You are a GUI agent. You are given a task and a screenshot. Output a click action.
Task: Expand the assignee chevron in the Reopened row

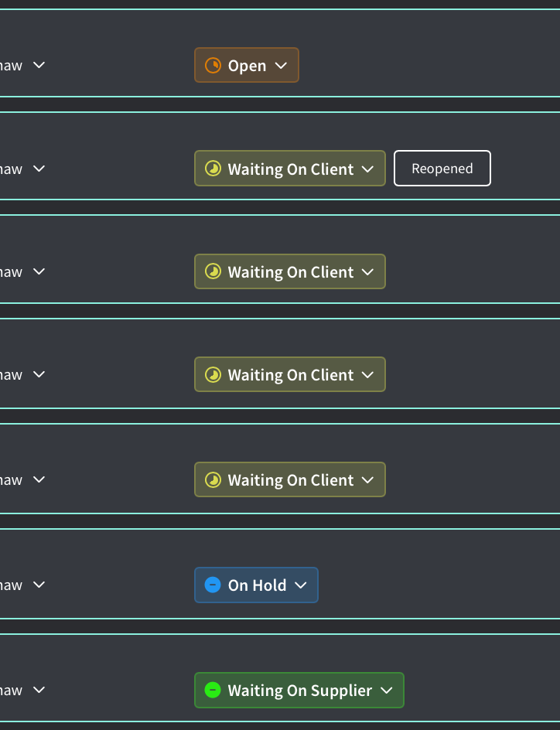39,168
